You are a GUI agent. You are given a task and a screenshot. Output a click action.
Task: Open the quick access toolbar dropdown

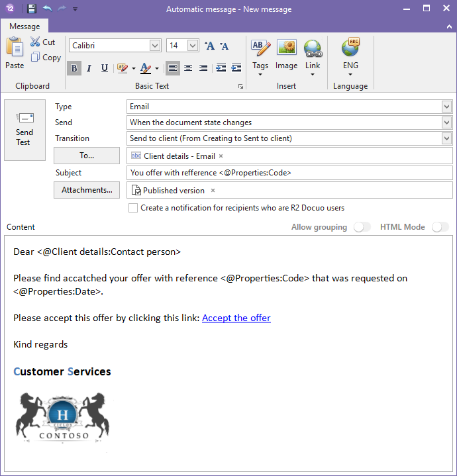[x=75, y=9]
